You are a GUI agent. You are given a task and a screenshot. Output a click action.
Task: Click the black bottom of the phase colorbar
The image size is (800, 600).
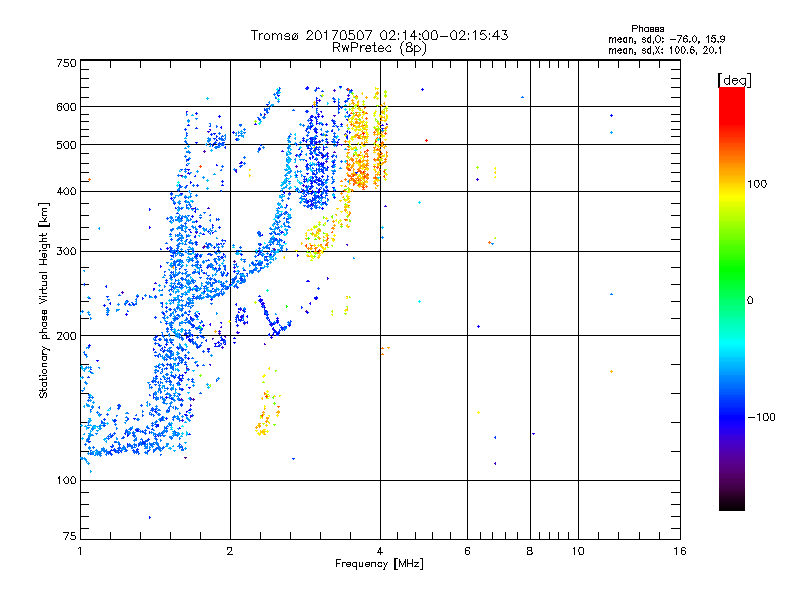[732, 504]
